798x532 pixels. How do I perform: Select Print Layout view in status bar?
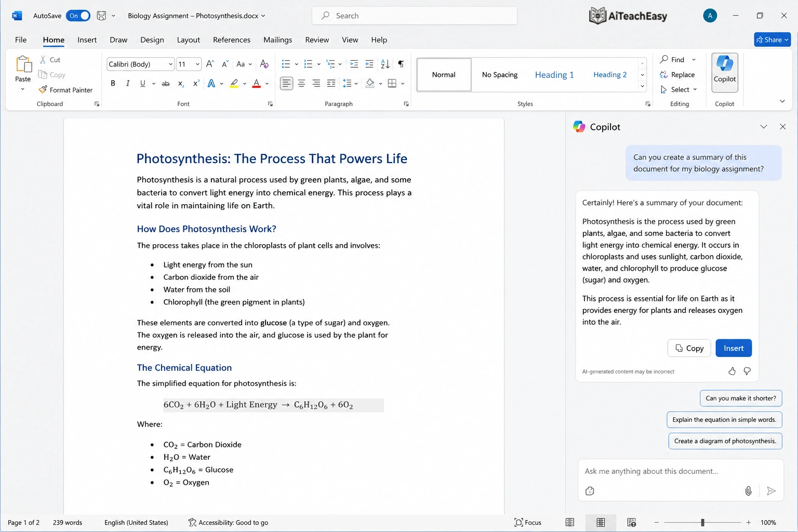[x=601, y=523]
